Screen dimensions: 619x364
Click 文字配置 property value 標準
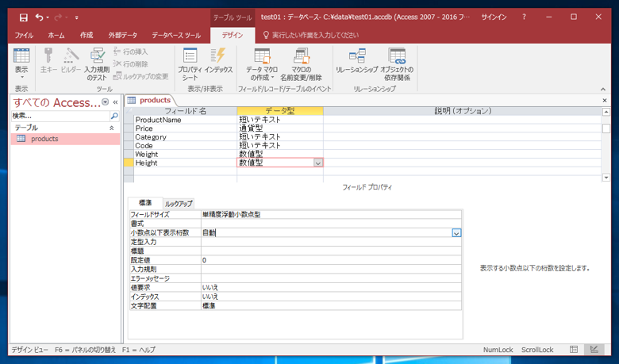[x=331, y=305]
